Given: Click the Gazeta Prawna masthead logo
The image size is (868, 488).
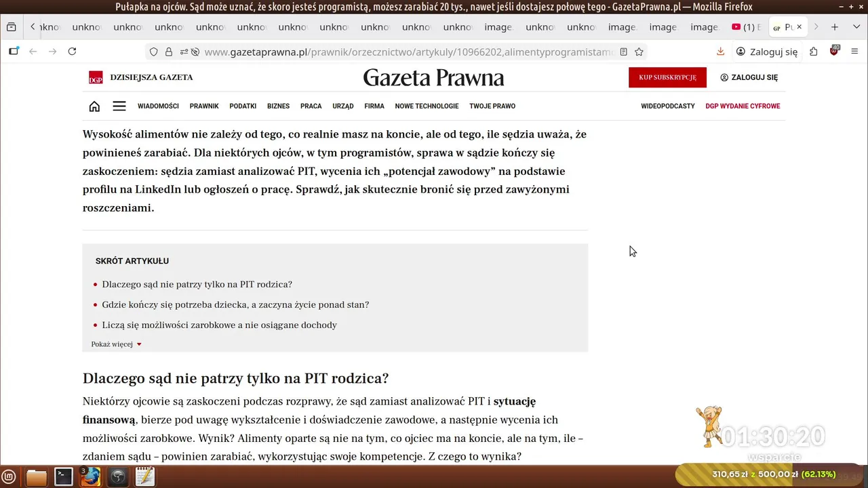Looking at the screenshot, I should (433, 78).
